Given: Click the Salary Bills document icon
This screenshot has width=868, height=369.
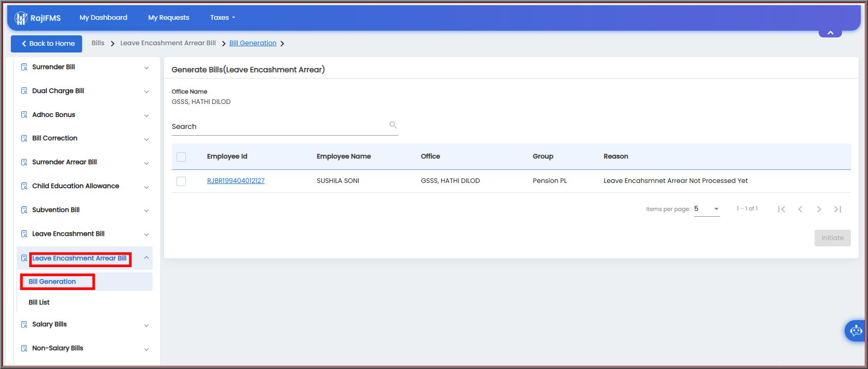Looking at the screenshot, I should click(24, 324).
